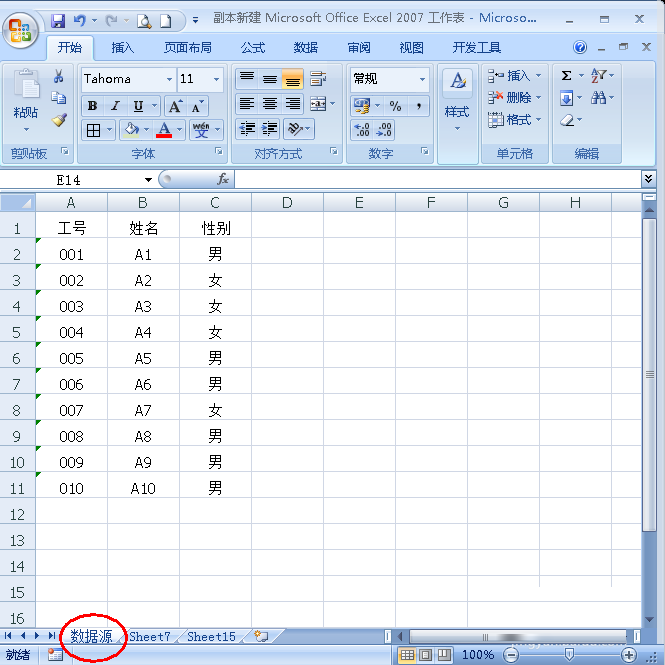Decrease the decimal places

tap(384, 129)
